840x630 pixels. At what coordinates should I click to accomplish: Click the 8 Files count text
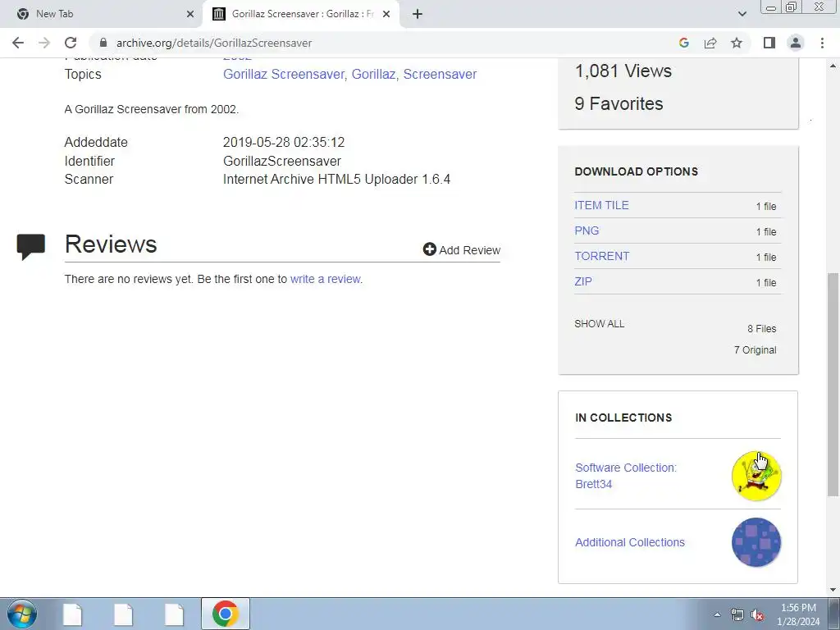point(762,328)
